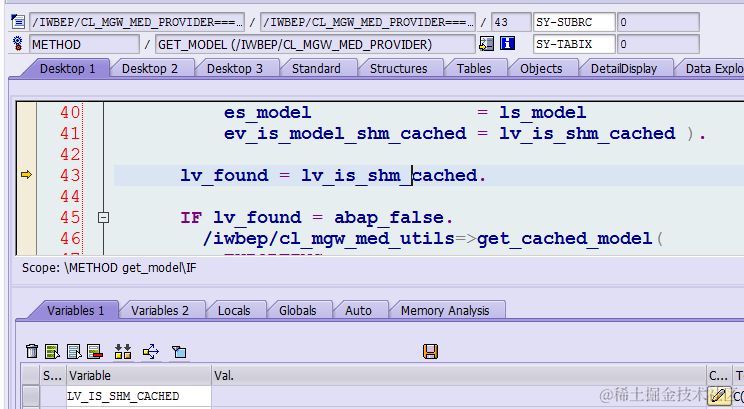Click the pencil edit icon in LV_IS_SHM_CACHED row
The image size is (744, 409).
(718, 395)
